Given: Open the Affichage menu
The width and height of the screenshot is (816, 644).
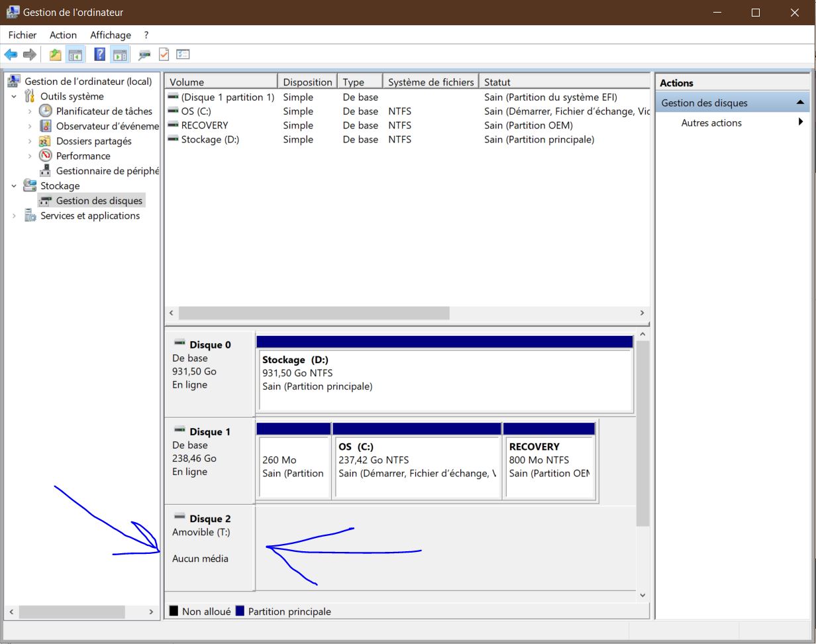Looking at the screenshot, I should pos(111,35).
